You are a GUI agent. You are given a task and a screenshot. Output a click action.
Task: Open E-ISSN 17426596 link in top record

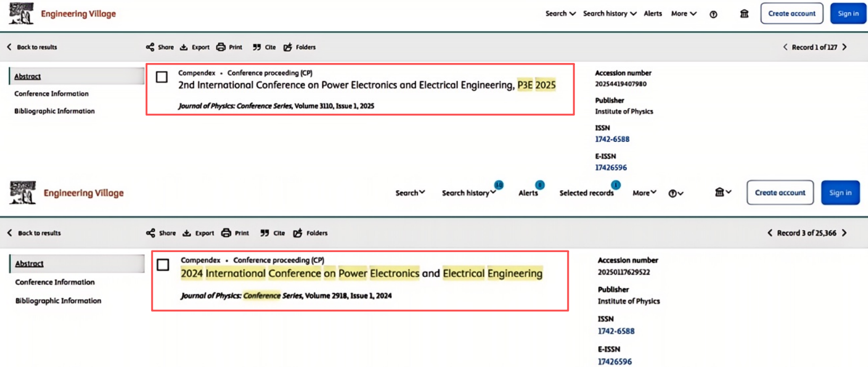[611, 167]
